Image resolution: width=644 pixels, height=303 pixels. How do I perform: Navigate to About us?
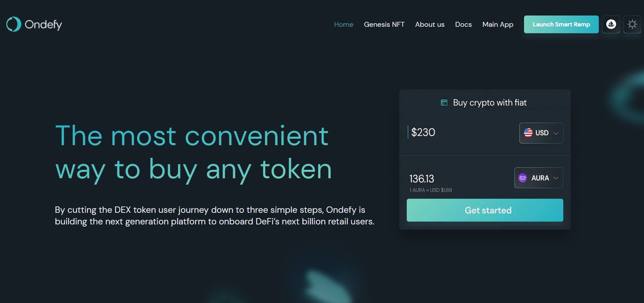click(429, 24)
